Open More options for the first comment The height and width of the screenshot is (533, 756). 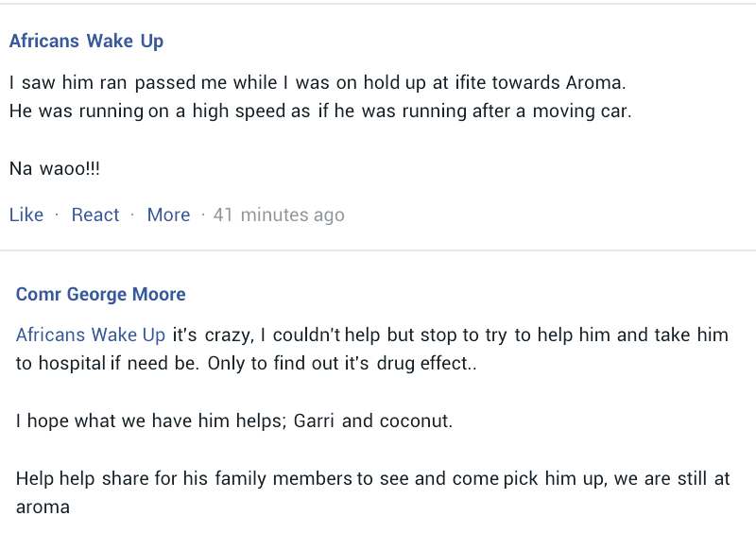coord(168,215)
